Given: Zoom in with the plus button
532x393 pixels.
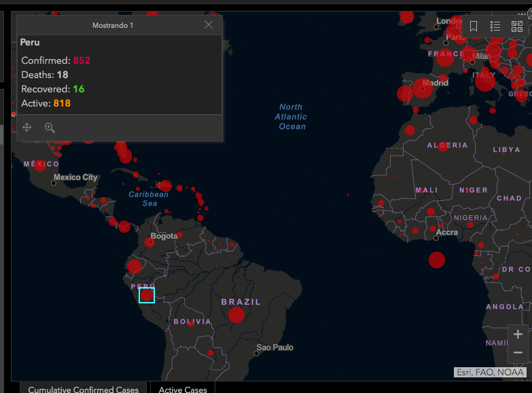Looking at the screenshot, I should pos(518,335).
